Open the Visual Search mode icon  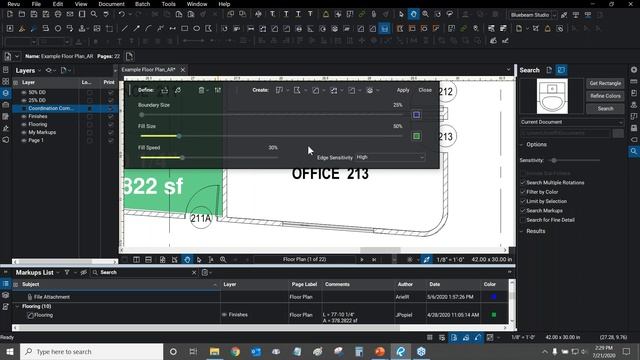[561, 70]
